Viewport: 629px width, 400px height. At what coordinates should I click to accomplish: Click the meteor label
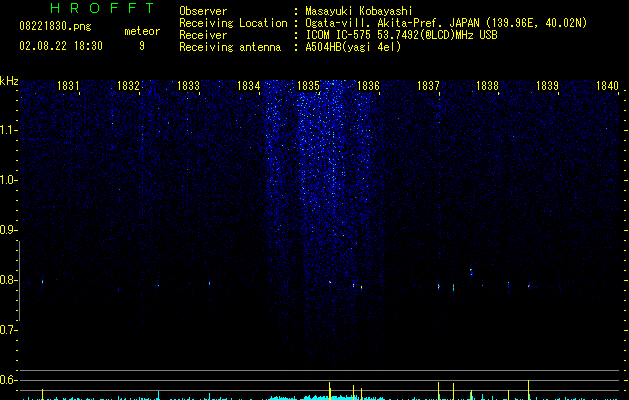pyautogui.click(x=142, y=31)
